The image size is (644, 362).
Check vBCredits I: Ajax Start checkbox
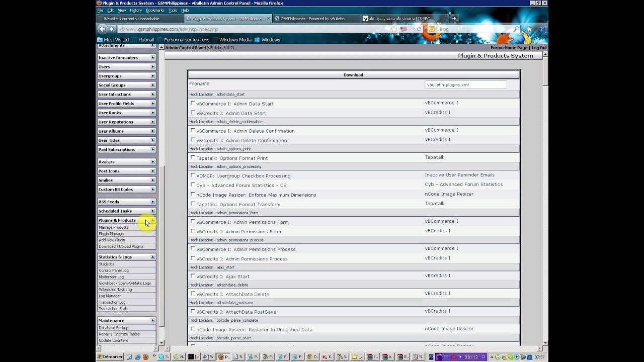click(x=193, y=276)
